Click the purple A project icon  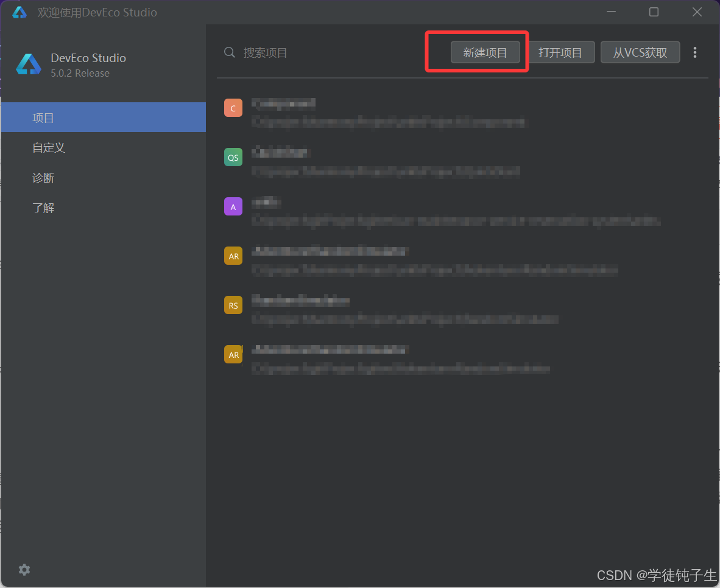tap(233, 206)
